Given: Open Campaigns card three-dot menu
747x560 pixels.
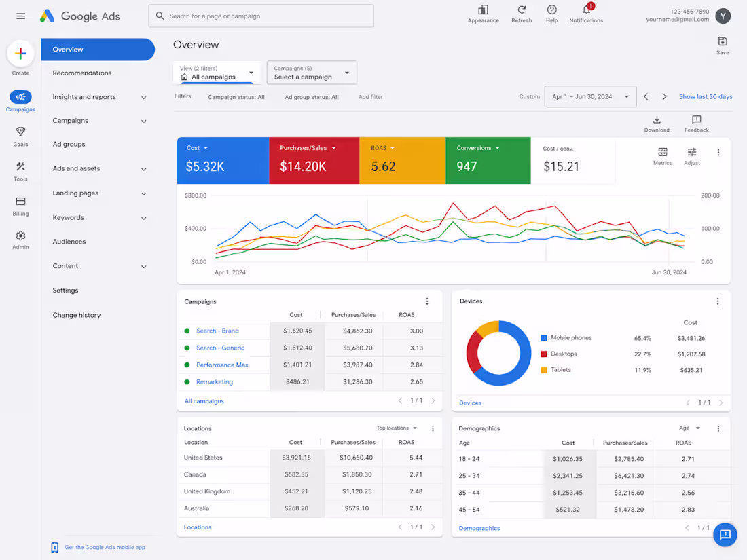Looking at the screenshot, I should (427, 301).
